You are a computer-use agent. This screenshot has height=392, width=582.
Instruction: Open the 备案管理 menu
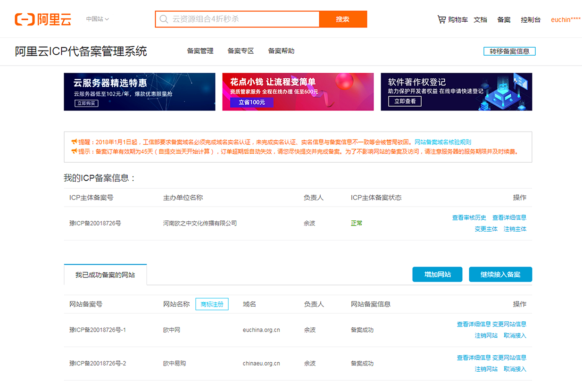[200, 51]
